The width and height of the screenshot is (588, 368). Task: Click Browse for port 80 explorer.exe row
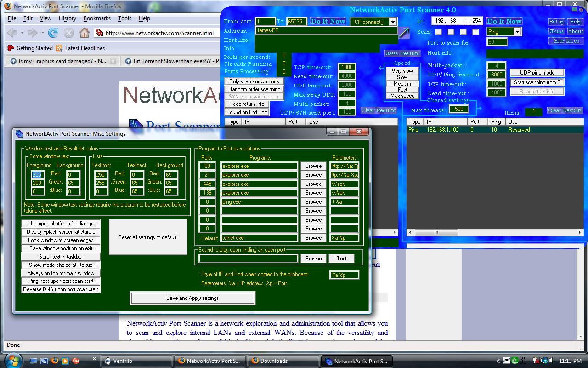coord(314,166)
